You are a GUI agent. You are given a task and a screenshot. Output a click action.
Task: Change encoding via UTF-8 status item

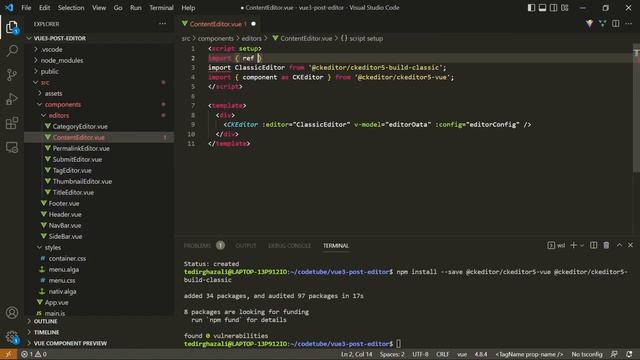420,354
